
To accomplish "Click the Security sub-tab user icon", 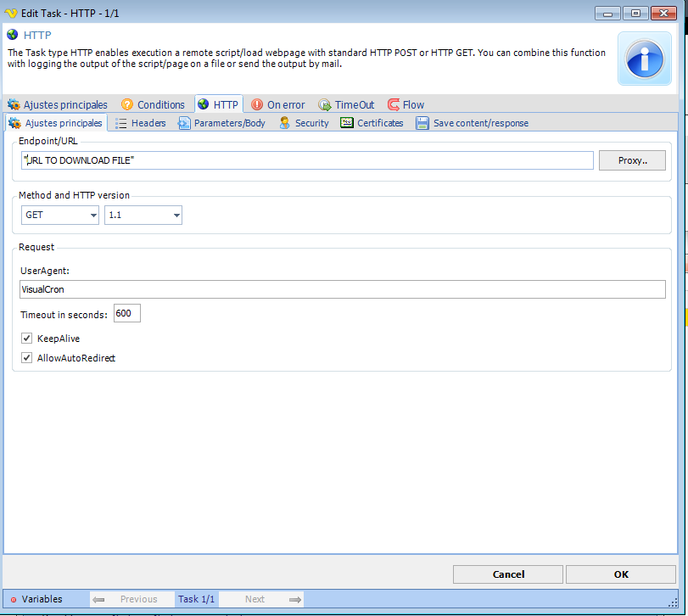I will [x=285, y=123].
